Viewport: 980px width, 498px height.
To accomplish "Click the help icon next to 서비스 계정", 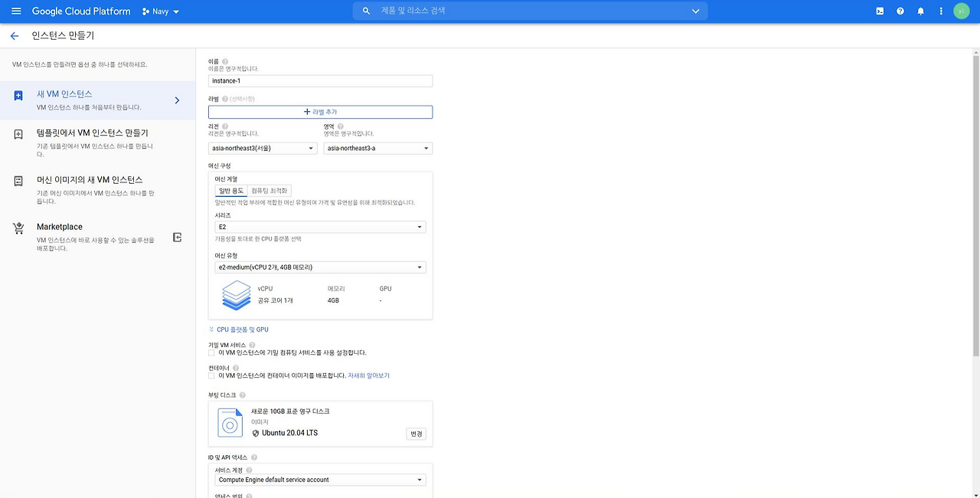I will pos(250,470).
